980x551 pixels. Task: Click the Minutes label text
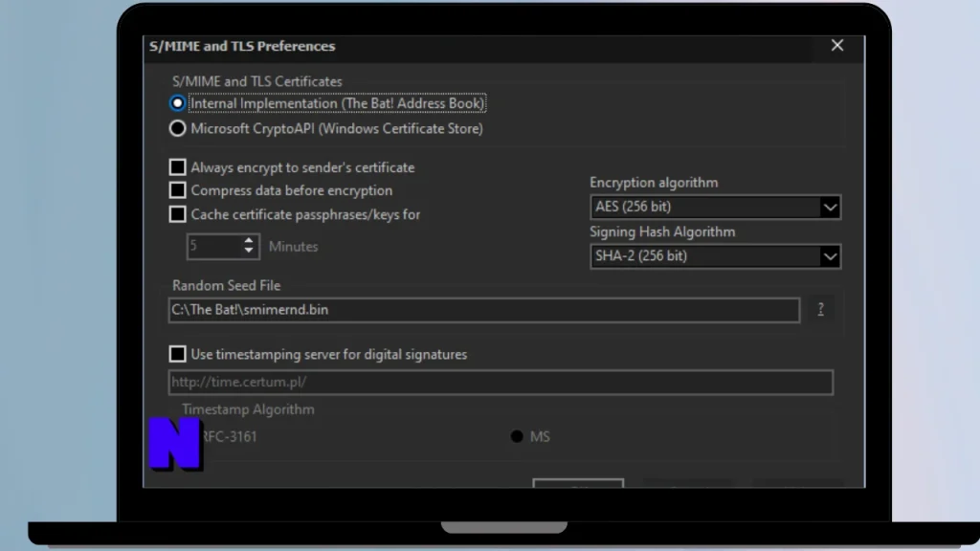[x=293, y=246]
